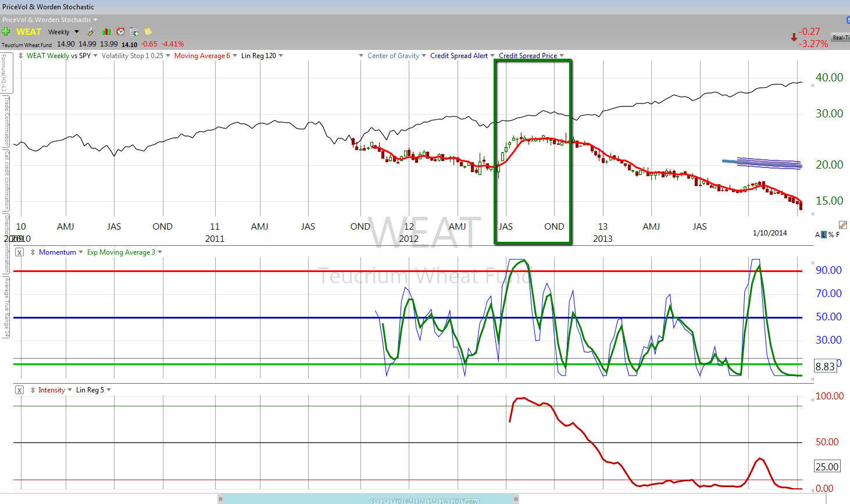This screenshot has height=504, width=850.
Task: Select the A (arithmetic) scale toggle
Action: click(x=817, y=235)
